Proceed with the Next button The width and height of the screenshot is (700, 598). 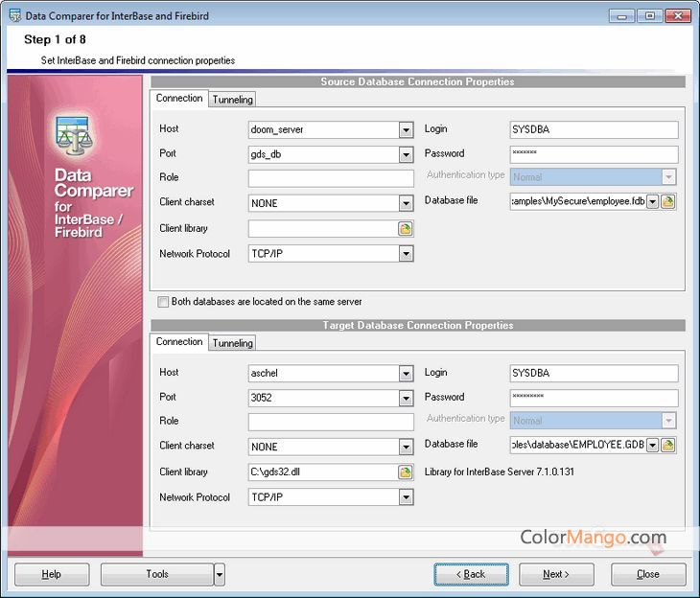pyautogui.click(x=556, y=574)
